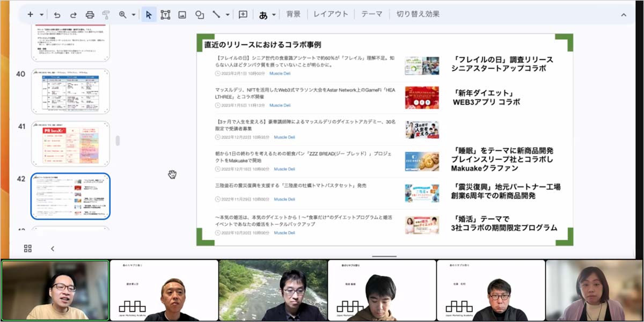This screenshot has height=322, width=644.
Task: Select the video tile with river background
Action: tap(273, 290)
